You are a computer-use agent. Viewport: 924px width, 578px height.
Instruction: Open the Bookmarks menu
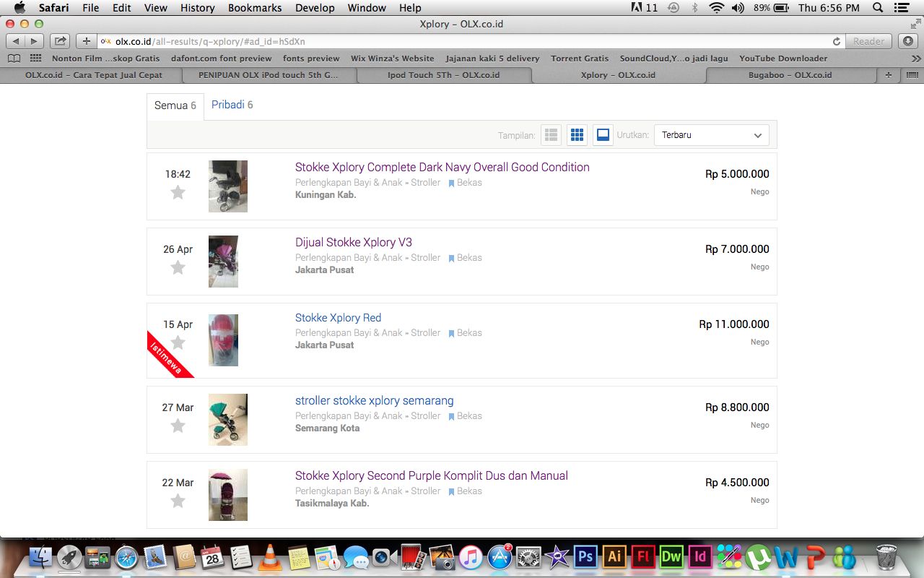255,8
